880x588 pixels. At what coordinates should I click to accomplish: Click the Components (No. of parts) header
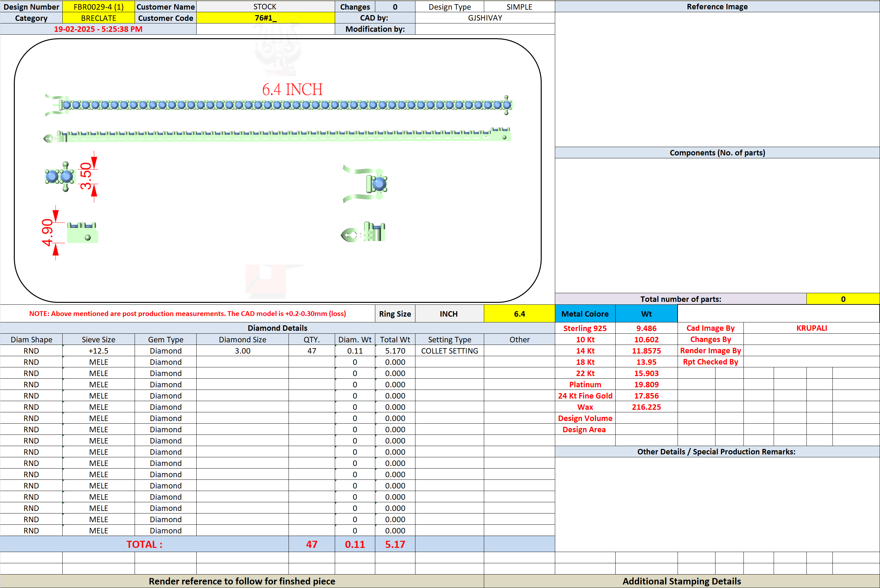tap(717, 153)
